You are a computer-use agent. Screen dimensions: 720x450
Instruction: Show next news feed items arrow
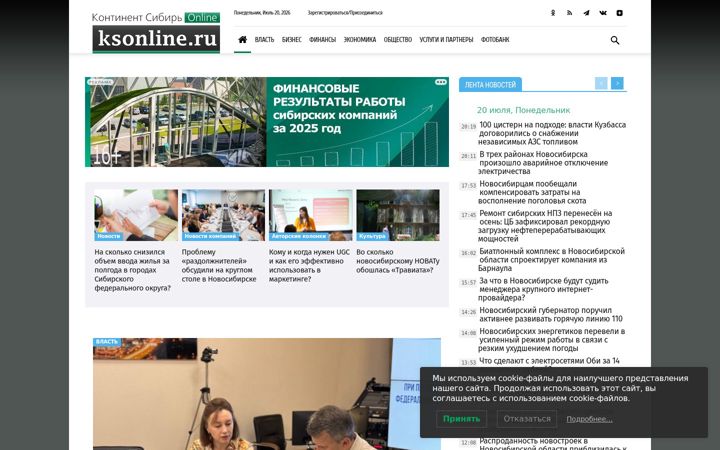(x=617, y=83)
